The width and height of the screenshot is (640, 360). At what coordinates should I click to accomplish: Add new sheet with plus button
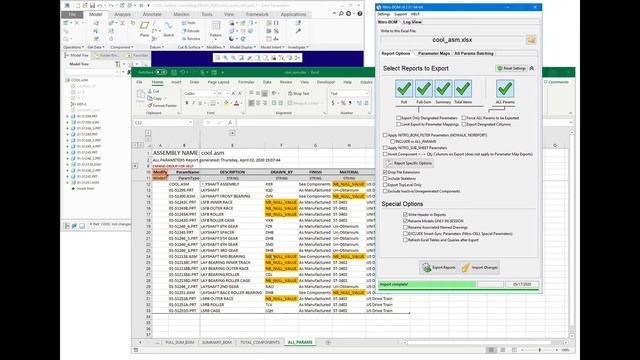328,342
